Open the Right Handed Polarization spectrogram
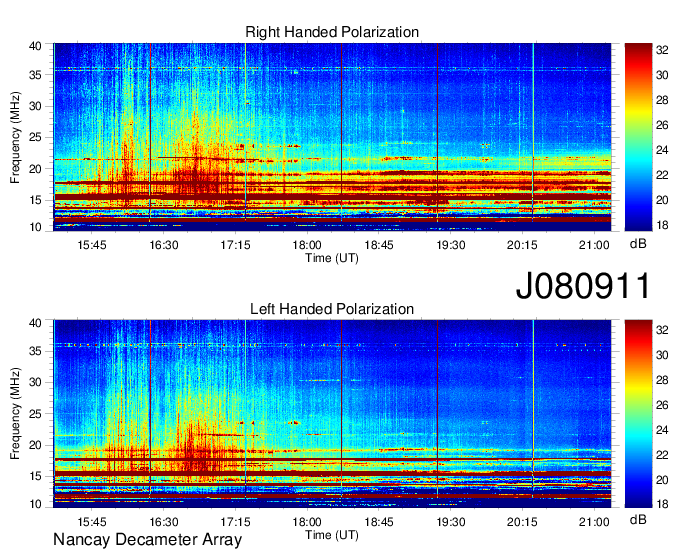The height and width of the screenshot is (552, 680). (x=332, y=137)
